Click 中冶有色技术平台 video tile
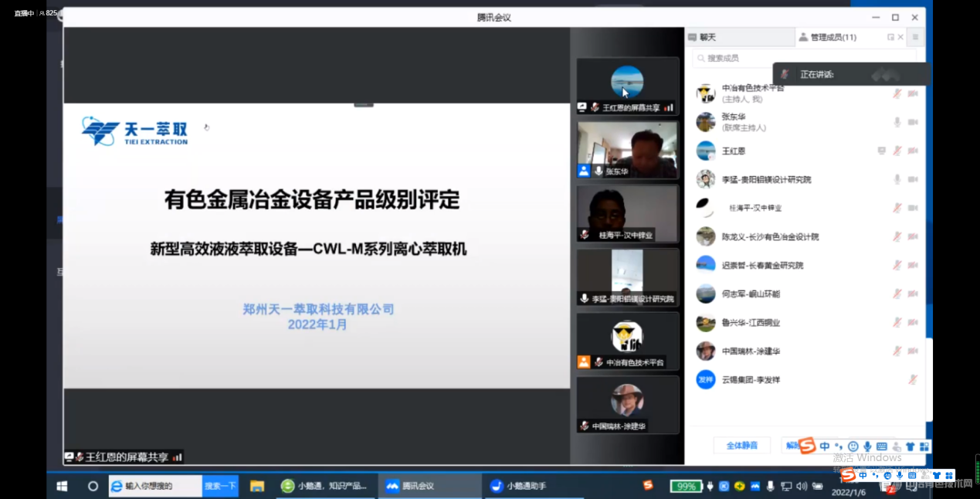Screen dimensions: 980x499 tap(627, 341)
